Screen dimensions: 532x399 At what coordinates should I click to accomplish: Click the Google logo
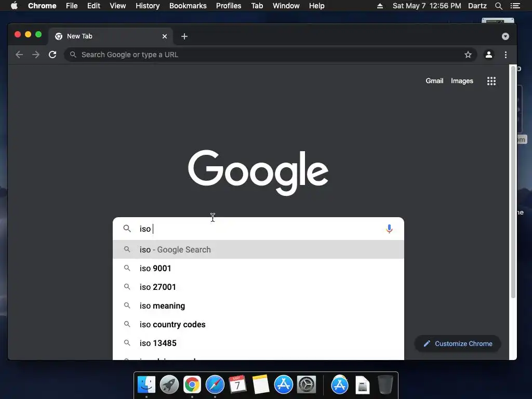(258, 172)
